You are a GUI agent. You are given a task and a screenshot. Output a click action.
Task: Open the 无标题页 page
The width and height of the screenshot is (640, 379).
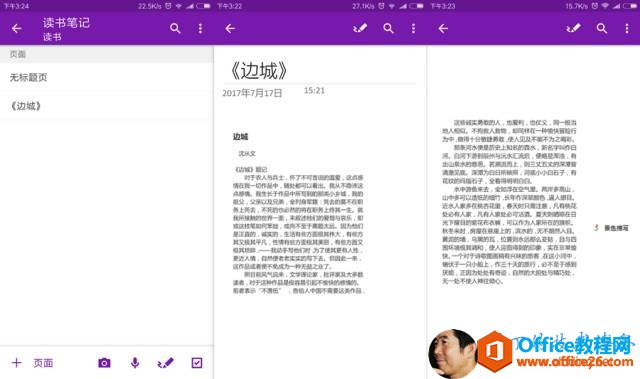pos(106,77)
